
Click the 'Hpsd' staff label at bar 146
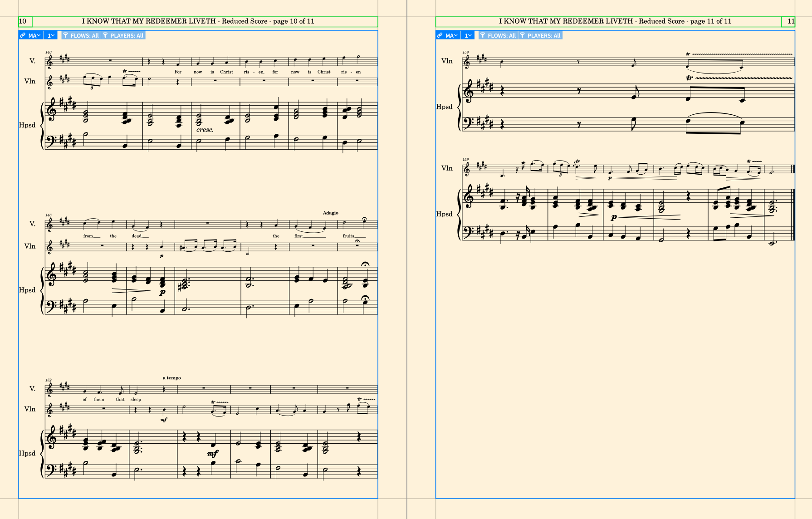27,290
